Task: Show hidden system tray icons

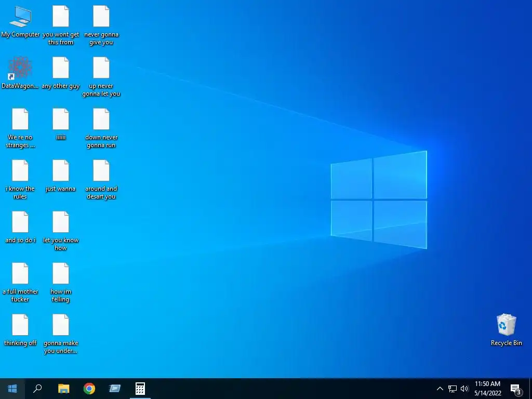Action: point(440,389)
